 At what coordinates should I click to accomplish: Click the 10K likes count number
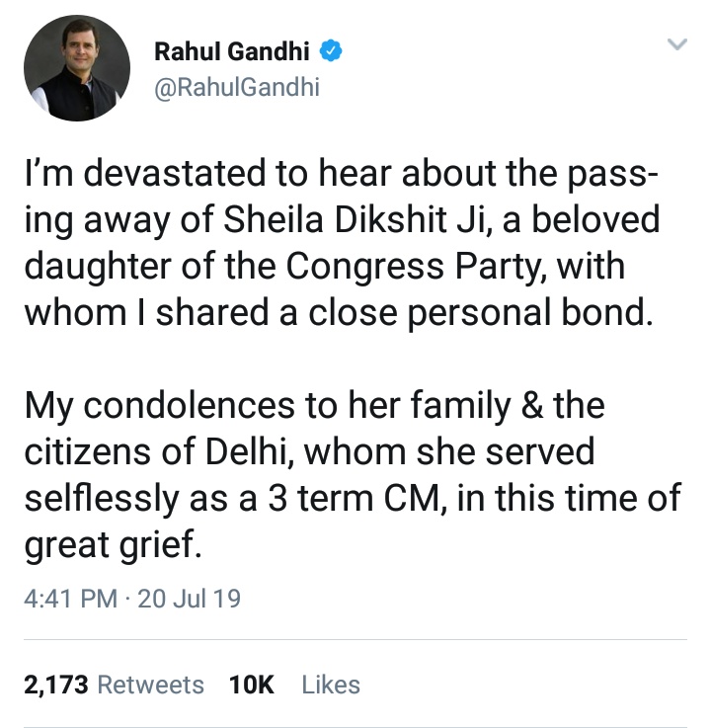click(251, 685)
